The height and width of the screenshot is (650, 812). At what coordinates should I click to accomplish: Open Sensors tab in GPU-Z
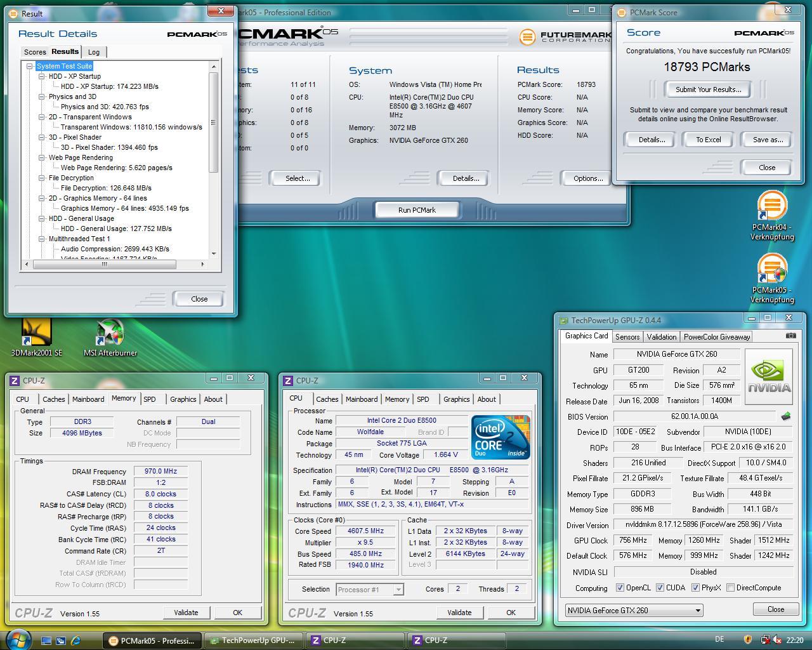click(x=627, y=337)
